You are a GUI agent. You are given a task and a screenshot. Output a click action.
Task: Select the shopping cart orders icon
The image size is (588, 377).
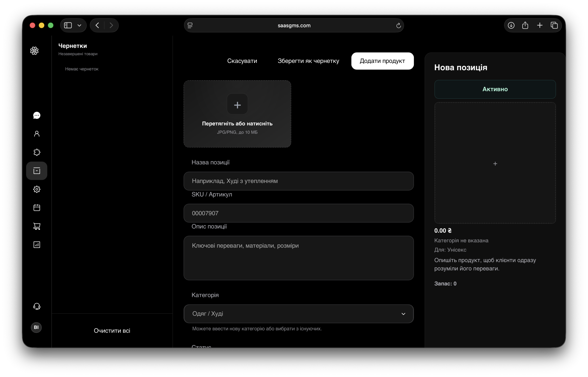click(x=37, y=226)
